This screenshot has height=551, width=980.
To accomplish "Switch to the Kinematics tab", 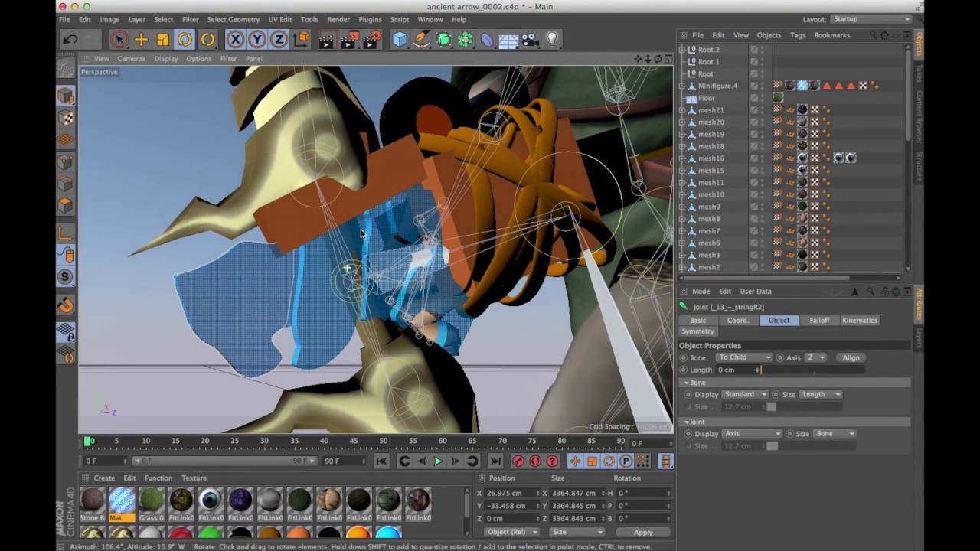I will (x=859, y=321).
